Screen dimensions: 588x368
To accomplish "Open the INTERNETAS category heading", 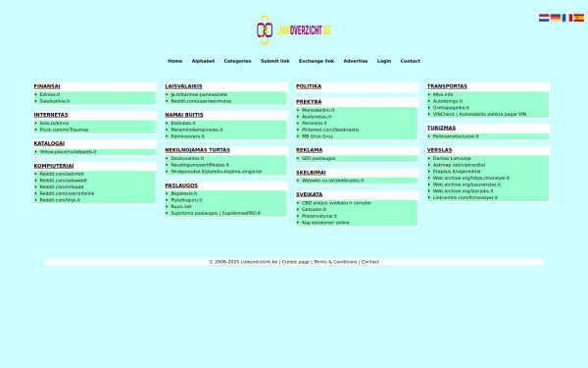I will pos(51,115).
